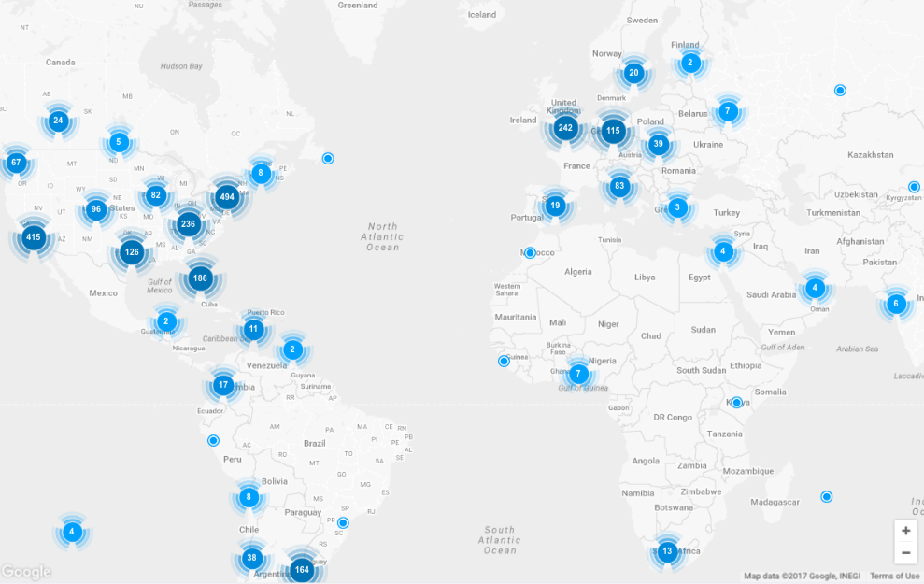Image resolution: width=924 pixels, height=584 pixels.
Task: Expand the 236 cluster in southeastern US
Action: pyautogui.click(x=189, y=224)
